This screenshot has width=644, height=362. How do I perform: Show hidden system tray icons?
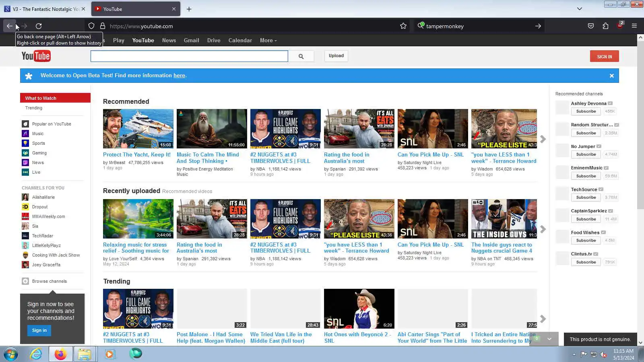coord(574,354)
